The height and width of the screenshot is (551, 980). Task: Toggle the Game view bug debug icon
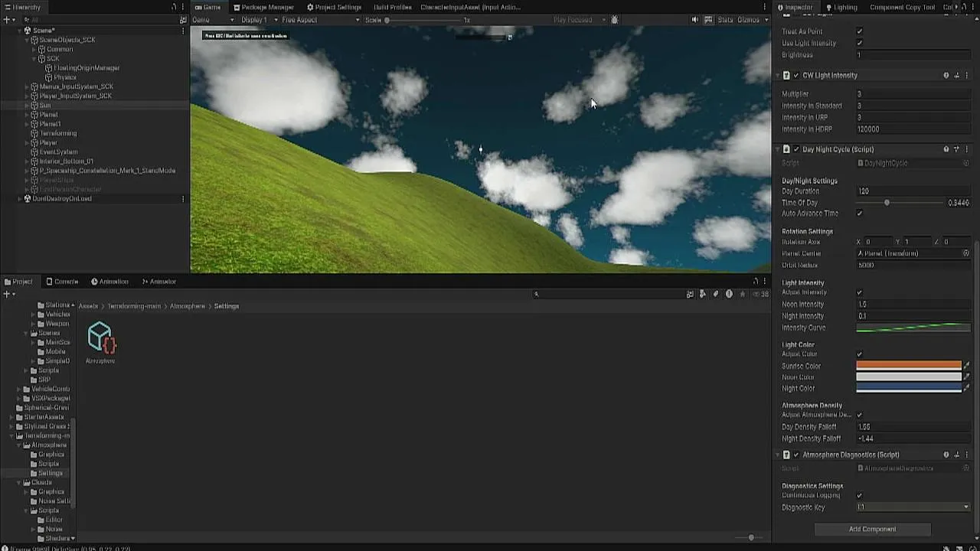(614, 20)
